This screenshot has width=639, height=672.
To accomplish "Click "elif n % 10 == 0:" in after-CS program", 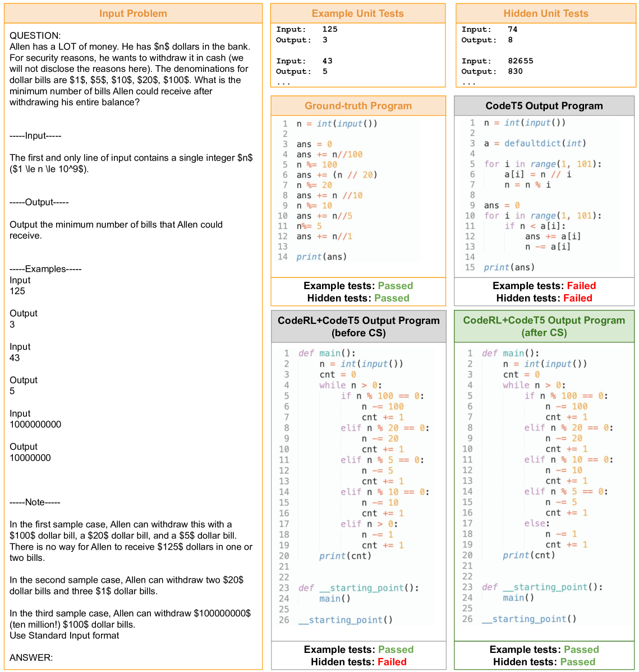I will click(568, 459).
